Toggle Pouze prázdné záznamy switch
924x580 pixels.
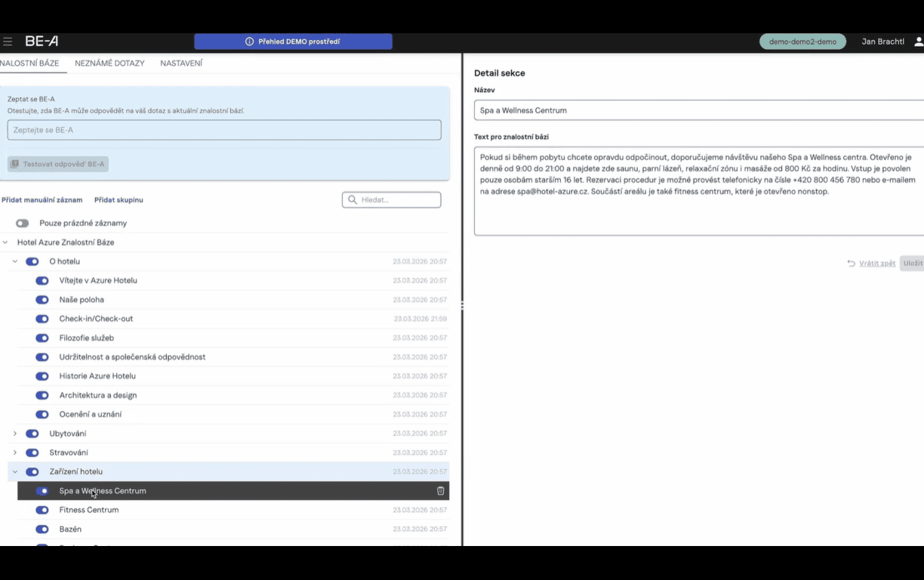point(23,224)
